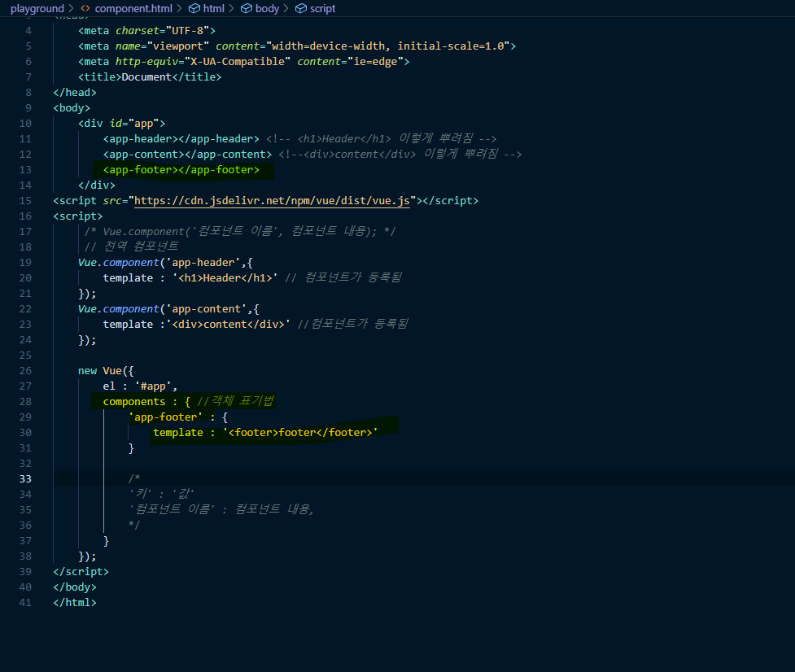Click the '//객체 표기법' comment on line 28
Screen dimensions: 795x672
[x=235, y=401]
